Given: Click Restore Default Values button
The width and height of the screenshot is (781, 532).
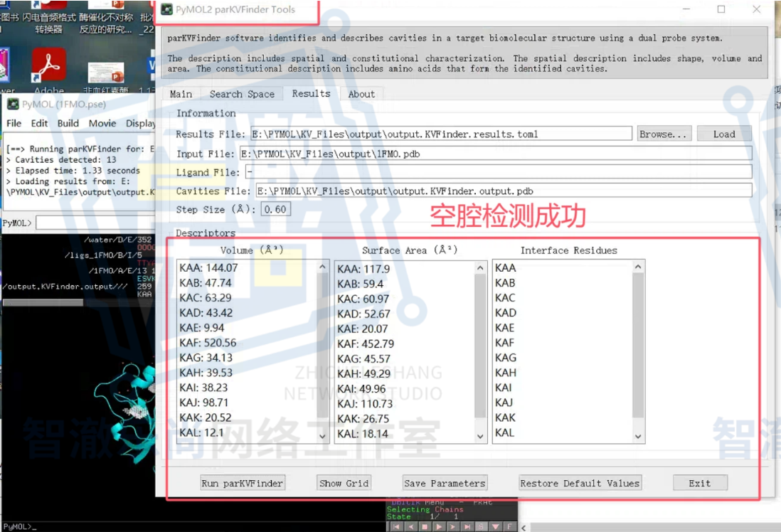Looking at the screenshot, I should pos(580,483).
